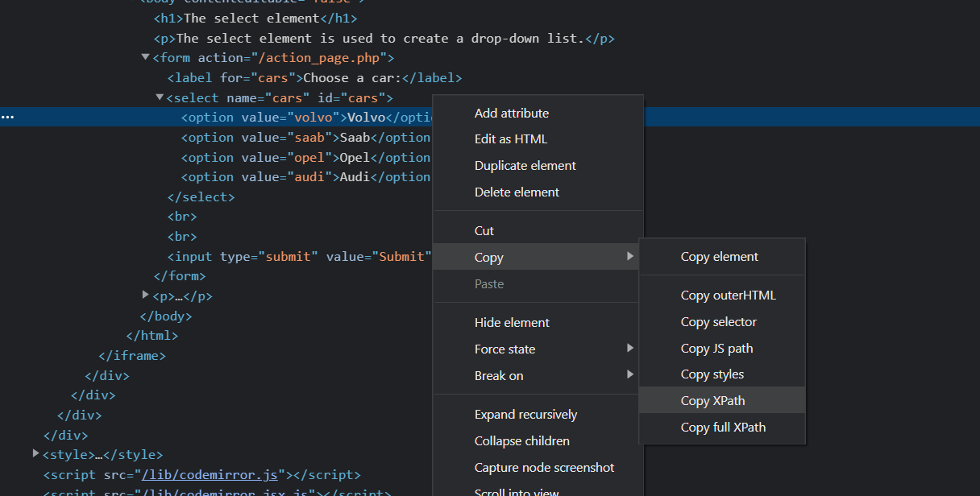Click the "Choose a car:" label text

(x=352, y=78)
